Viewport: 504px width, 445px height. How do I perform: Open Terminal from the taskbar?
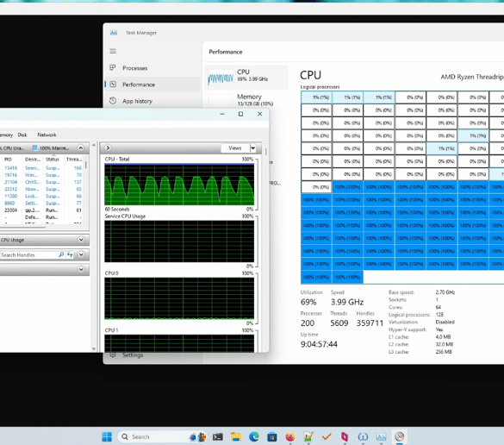[x=218, y=436]
